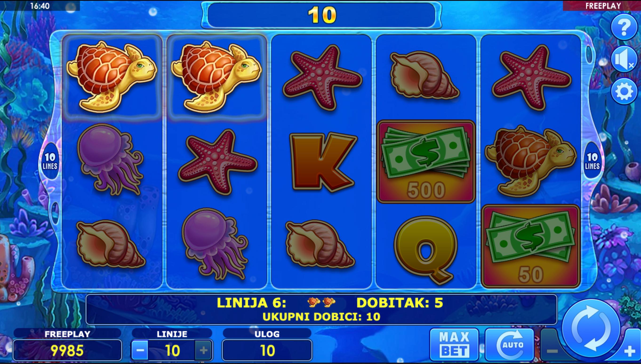Click the right 10 LINES indicator
The image size is (641, 364).
(592, 161)
